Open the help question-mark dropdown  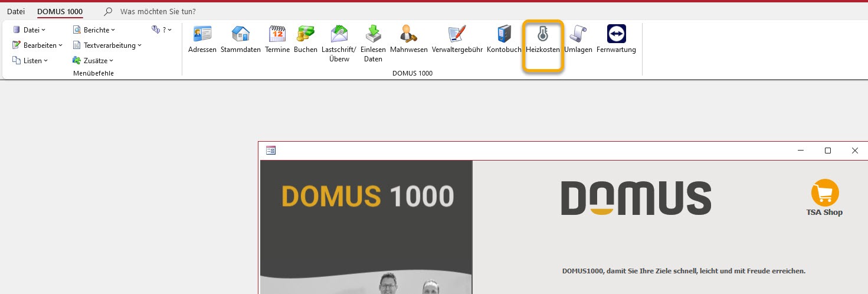pyautogui.click(x=162, y=30)
